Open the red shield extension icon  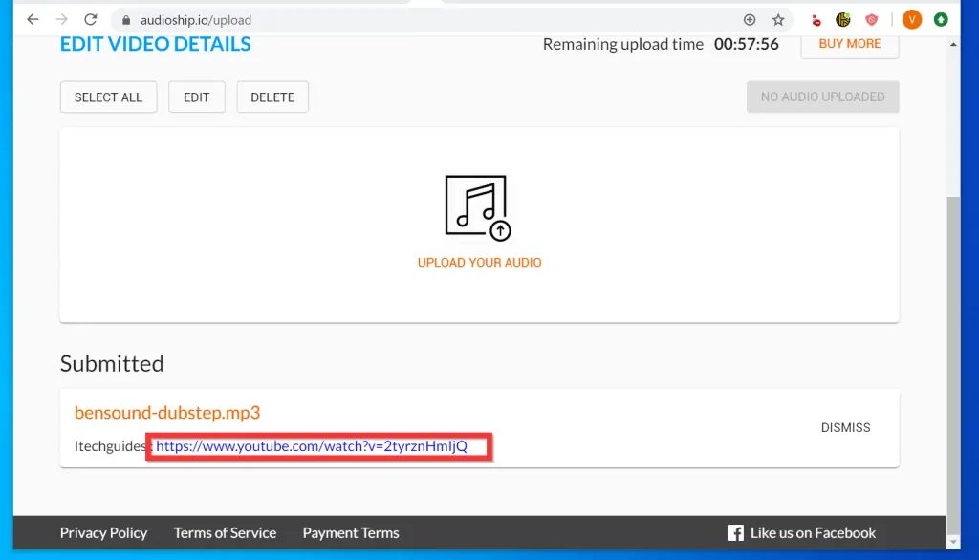coord(872,20)
